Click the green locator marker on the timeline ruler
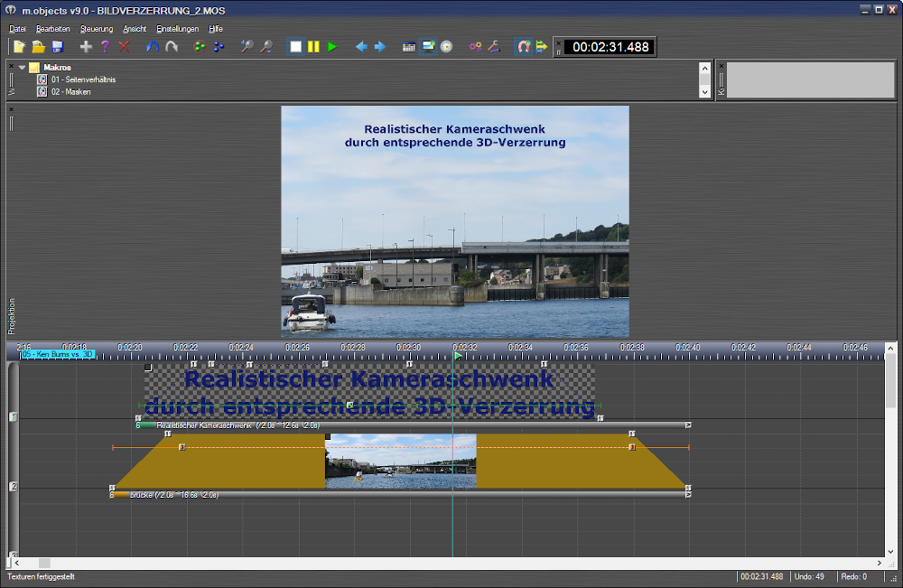 (458, 356)
